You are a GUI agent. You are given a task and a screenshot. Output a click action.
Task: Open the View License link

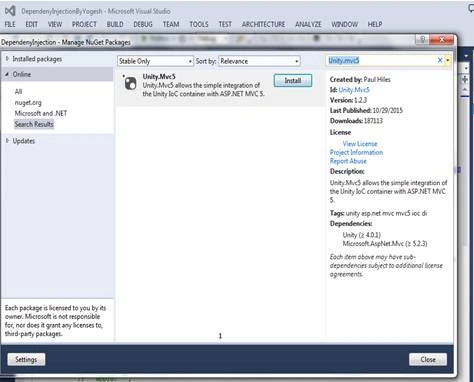point(360,144)
